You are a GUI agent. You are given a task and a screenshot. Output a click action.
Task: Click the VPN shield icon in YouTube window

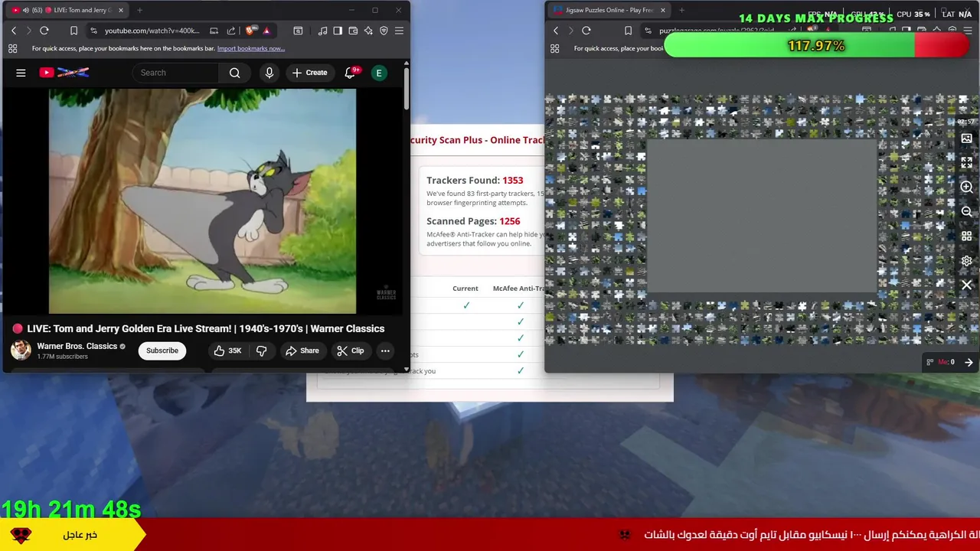coord(384,31)
